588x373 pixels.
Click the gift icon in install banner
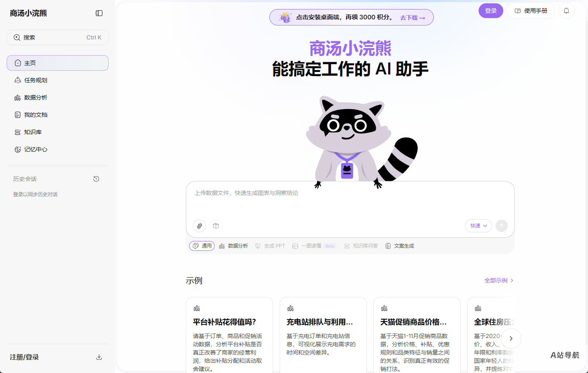click(x=285, y=17)
